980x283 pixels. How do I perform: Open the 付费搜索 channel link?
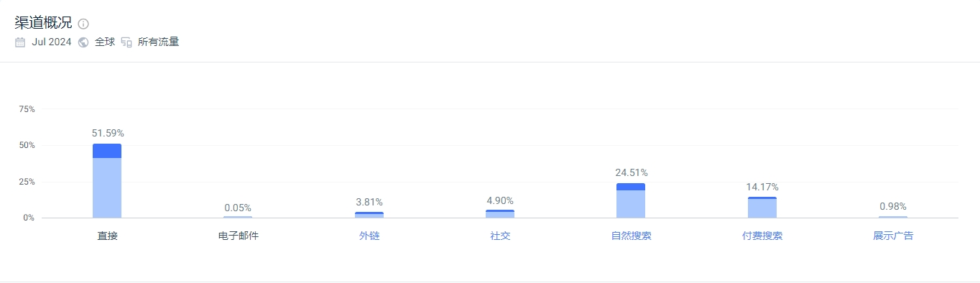click(x=762, y=236)
